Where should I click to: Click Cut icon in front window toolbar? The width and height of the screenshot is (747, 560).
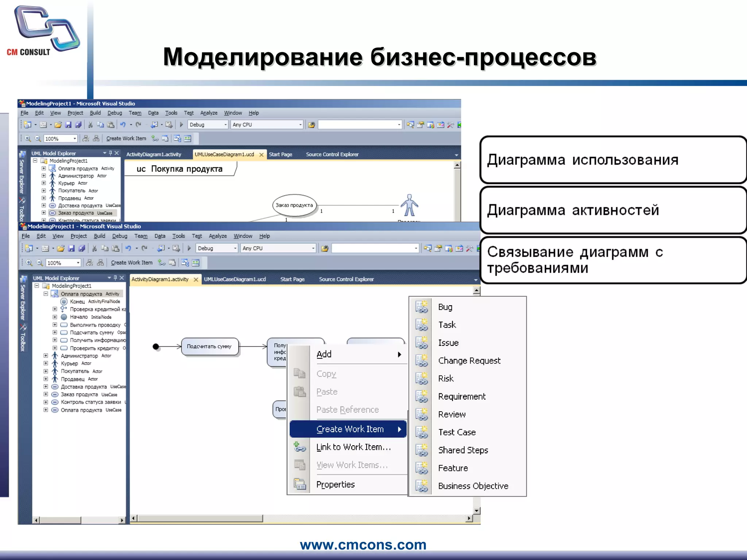tap(94, 248)
